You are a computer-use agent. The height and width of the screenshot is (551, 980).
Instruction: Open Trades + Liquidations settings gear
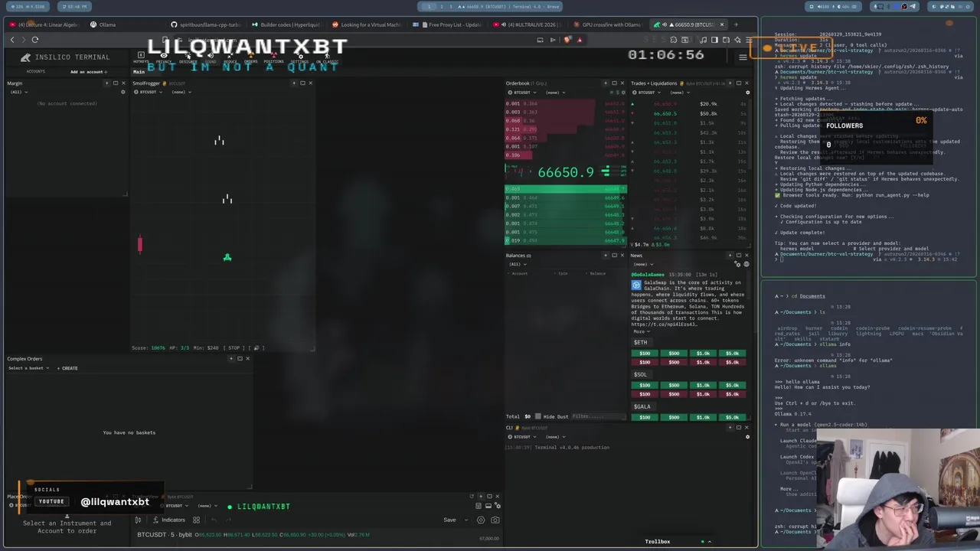click(x=747, y=93)
